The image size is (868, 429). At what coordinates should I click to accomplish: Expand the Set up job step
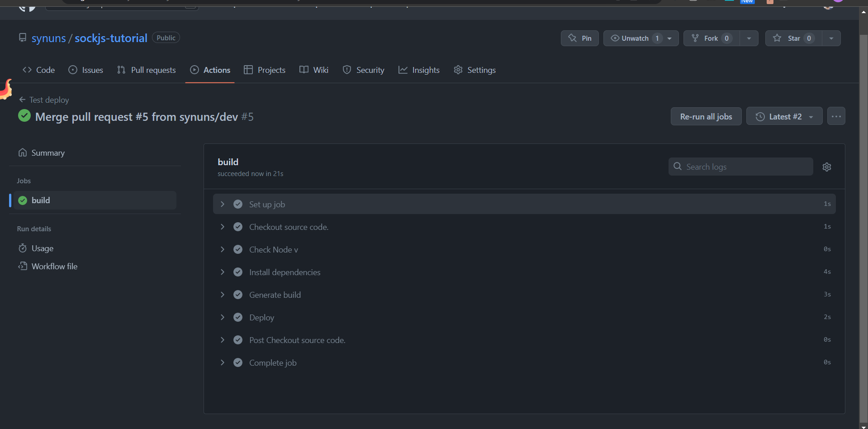(x=524, y=204)
